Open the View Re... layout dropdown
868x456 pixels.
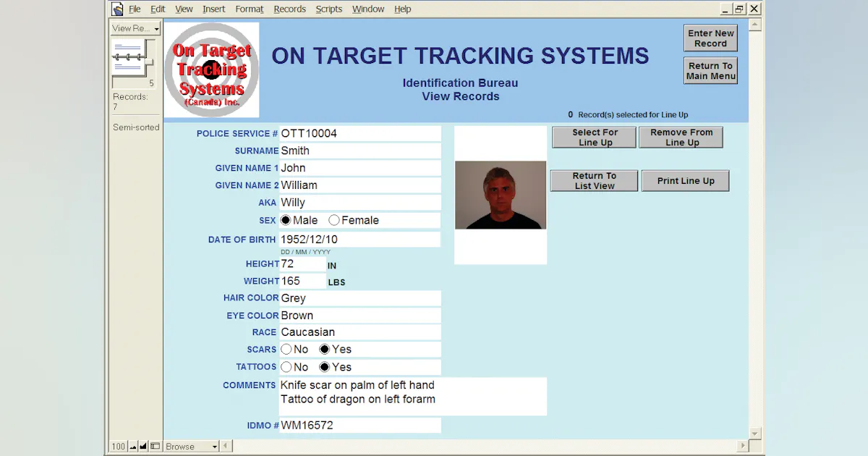135,28
